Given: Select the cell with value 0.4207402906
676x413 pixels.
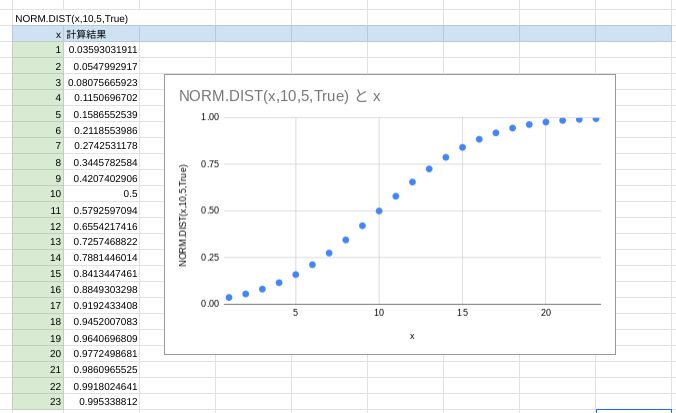Looking at the screenshot, I should (102, 178).
